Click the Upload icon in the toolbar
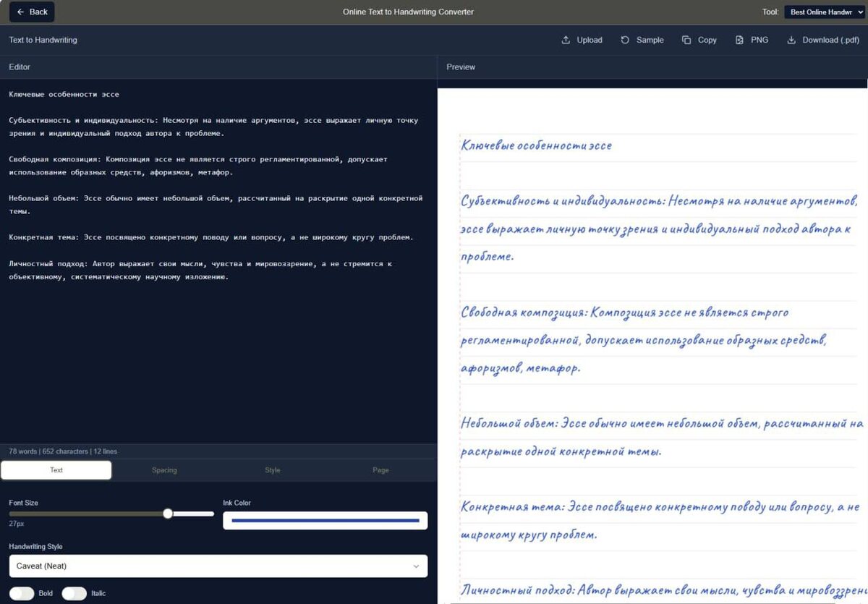868x604 pixels. [x=566, y=41]
